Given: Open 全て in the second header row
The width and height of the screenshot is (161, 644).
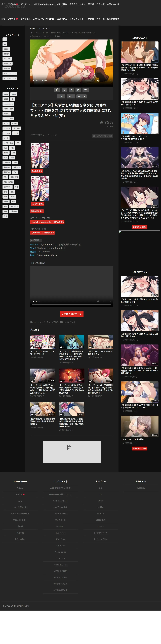Looking at the screenshot, I should coord(3,19).
